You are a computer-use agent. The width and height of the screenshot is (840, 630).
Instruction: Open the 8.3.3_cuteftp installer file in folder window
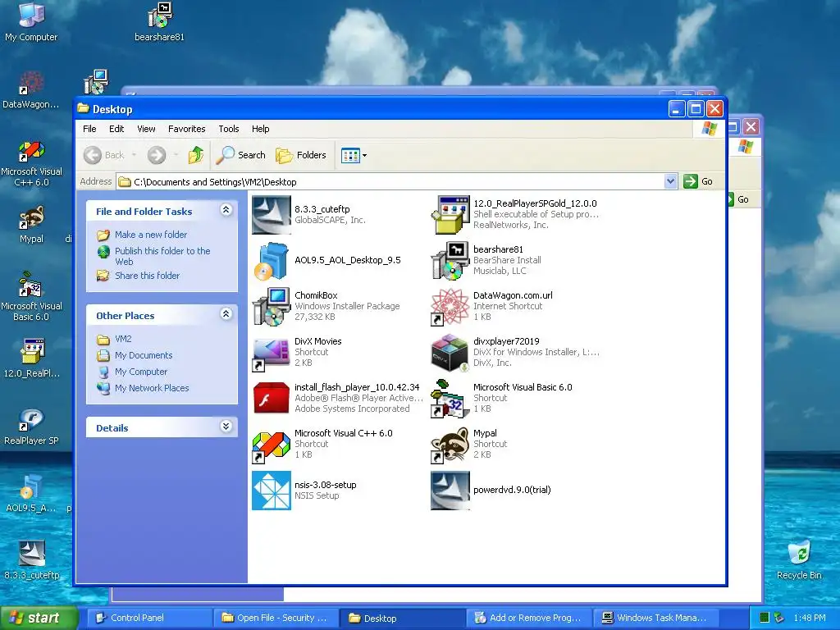point(272,215)
